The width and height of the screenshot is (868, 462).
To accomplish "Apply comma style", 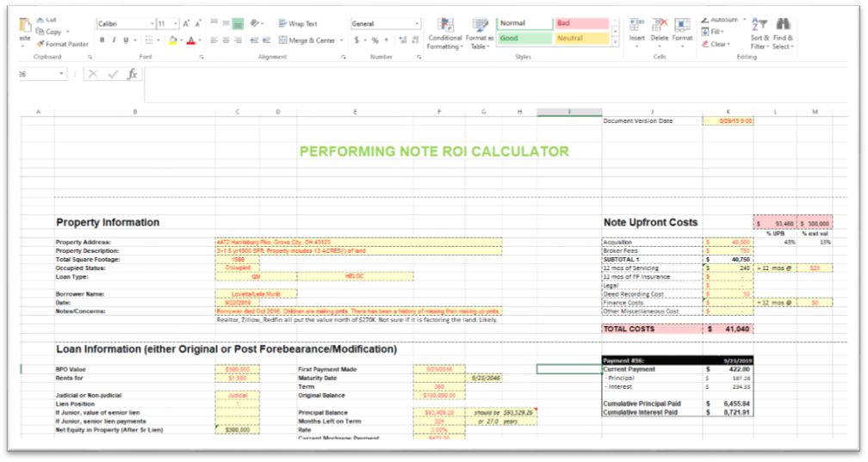I will [x=387, y=40].
